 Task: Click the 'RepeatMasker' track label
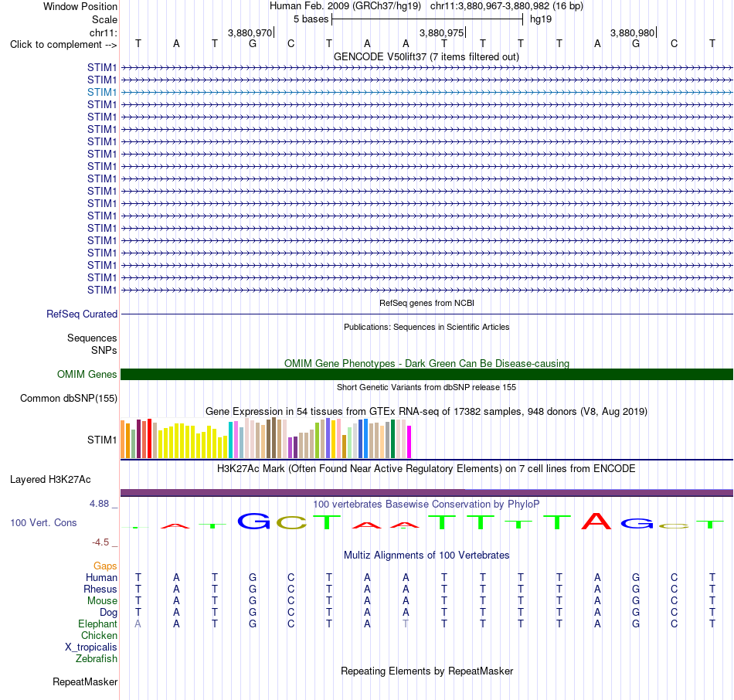(x=85, y=681)
